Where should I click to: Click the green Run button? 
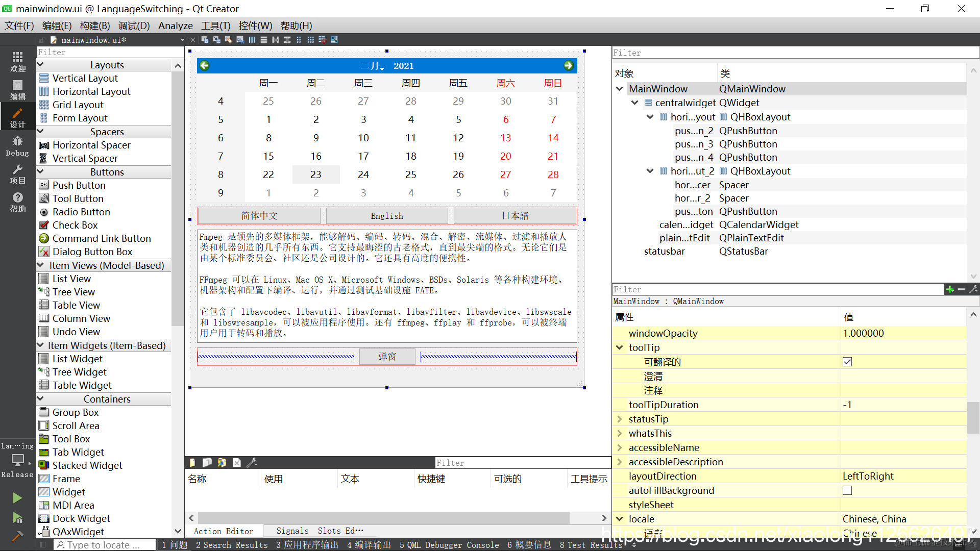coord(17,497)
